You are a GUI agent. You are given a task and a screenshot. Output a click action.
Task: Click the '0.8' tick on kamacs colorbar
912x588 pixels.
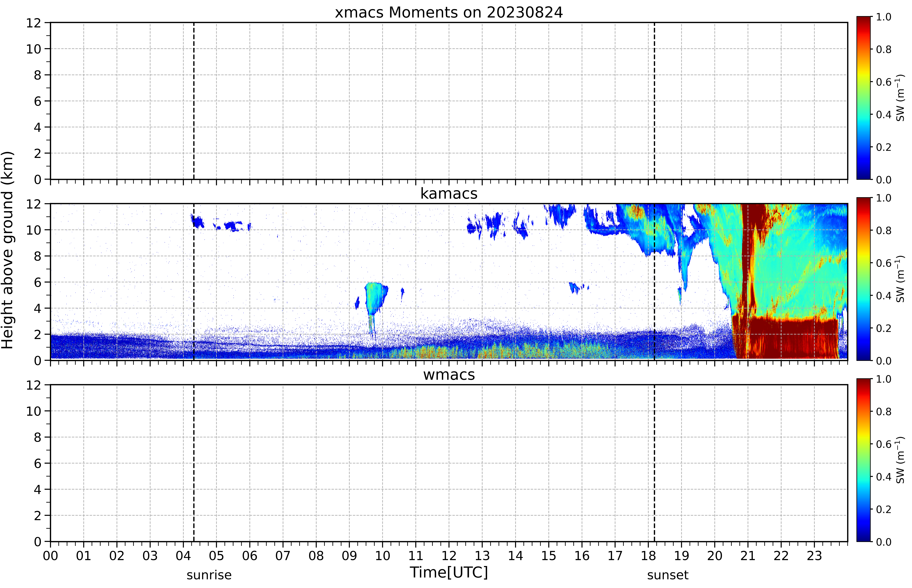click(x=884, y=230)
